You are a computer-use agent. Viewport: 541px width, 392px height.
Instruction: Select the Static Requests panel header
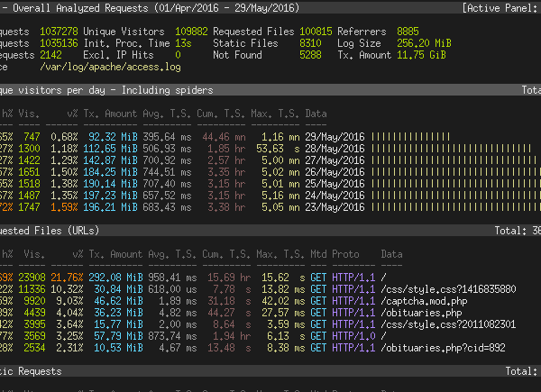click(x=270, y=371)
